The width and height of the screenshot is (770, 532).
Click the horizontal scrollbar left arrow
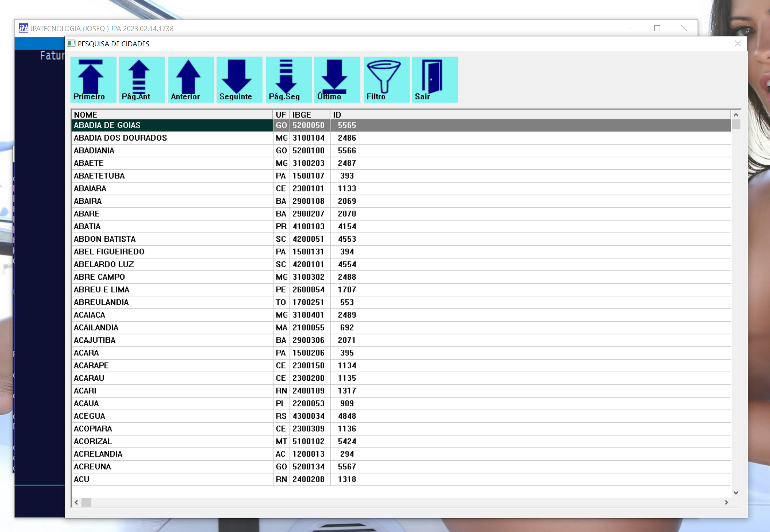coord(77,503)
